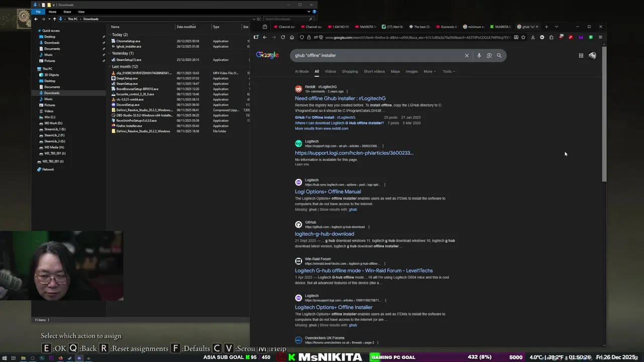Click the red extension icon in Firefox toolbar
The width and height of the screenshot is (644, 362).
[571, 37]
